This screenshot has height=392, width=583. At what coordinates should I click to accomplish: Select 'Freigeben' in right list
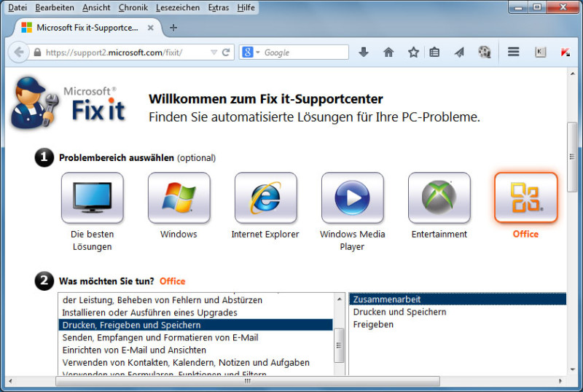tap(458, 324)
